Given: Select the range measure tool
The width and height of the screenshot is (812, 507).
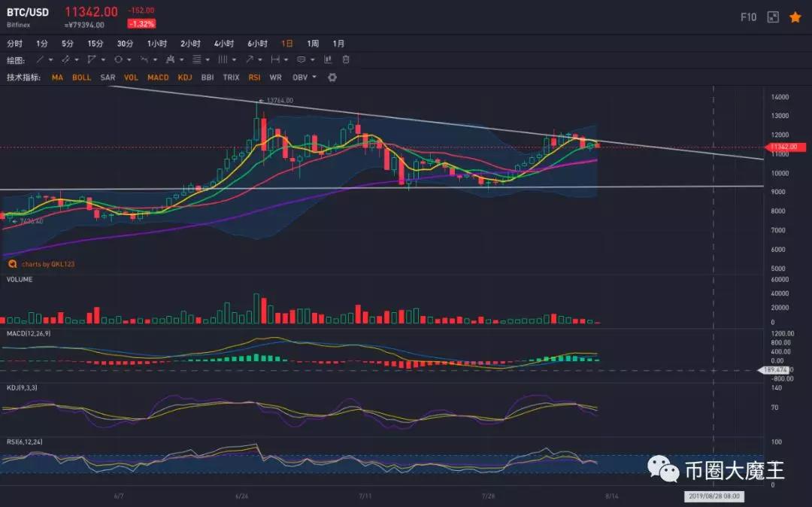Looking at the screenshot, I should click(275, 60).
